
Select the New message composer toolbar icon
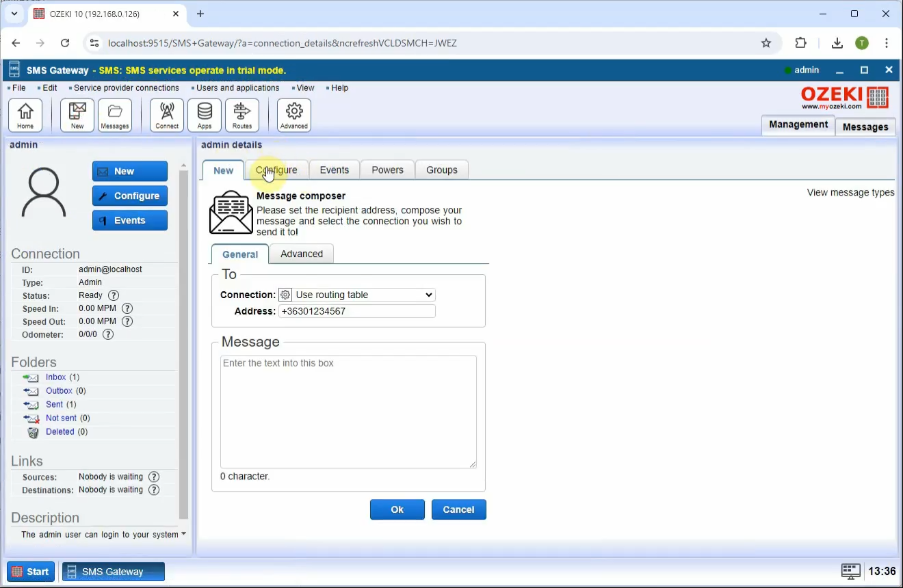click(x=76, y=115)
